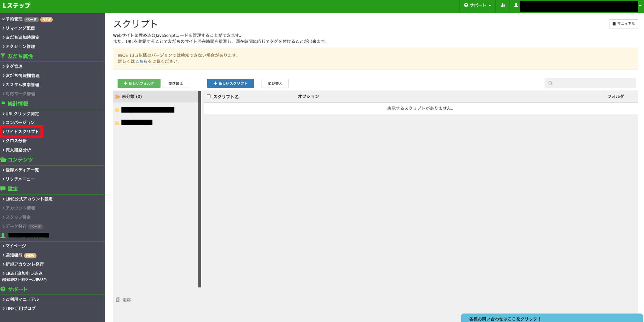This screenshot has height=322, width=644.
Task: Click the folder list vertical scrollbar
Action: pos(200,189)
